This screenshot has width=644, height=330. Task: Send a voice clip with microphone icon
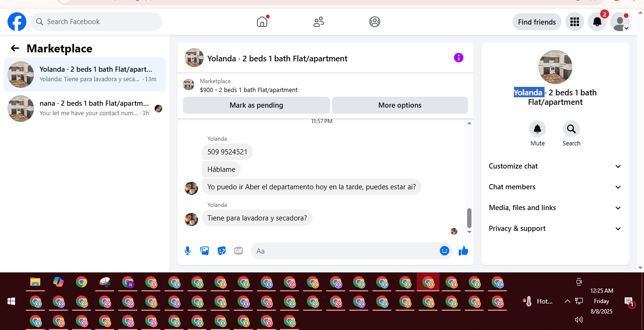[188, 251]
